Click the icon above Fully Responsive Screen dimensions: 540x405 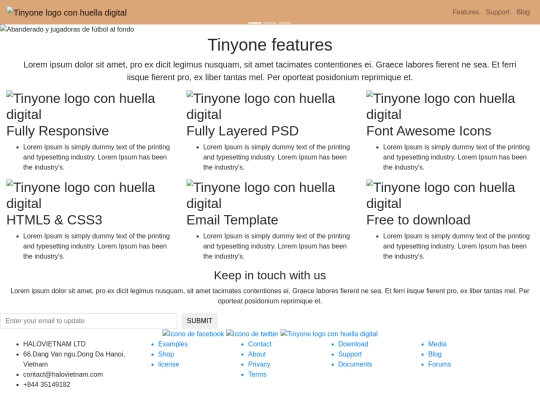(x=81, y=106)
